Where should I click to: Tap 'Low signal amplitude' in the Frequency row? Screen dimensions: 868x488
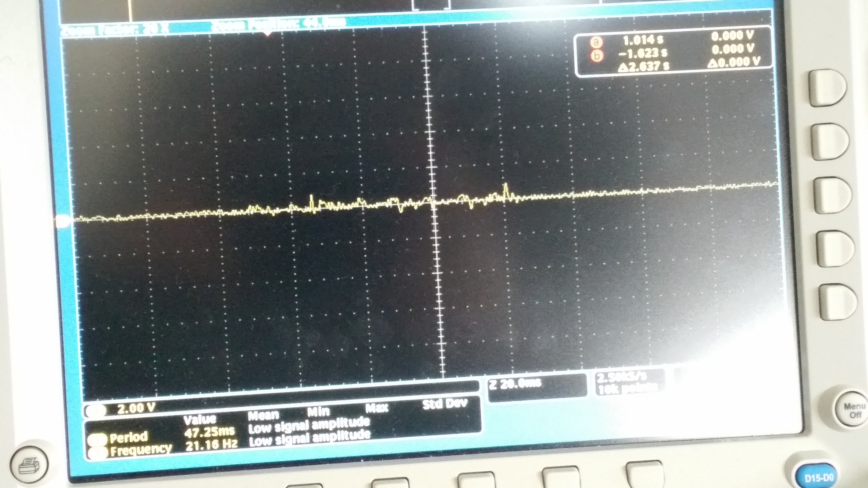(x=309, y=438)
